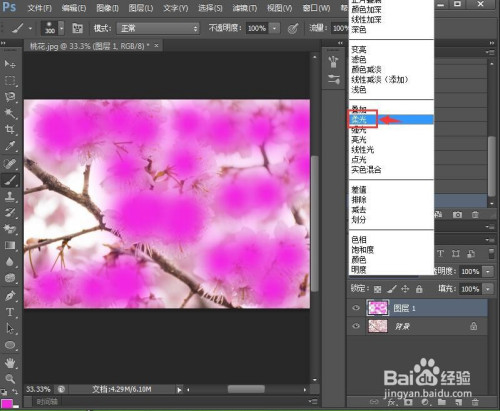
Task: Select the Eyedropper tool
Action: 10,146
